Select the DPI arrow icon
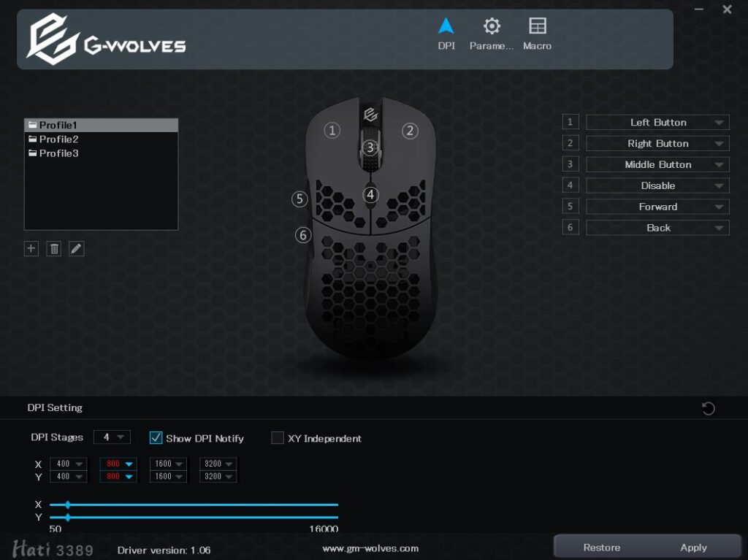 [x=446, y=26]
